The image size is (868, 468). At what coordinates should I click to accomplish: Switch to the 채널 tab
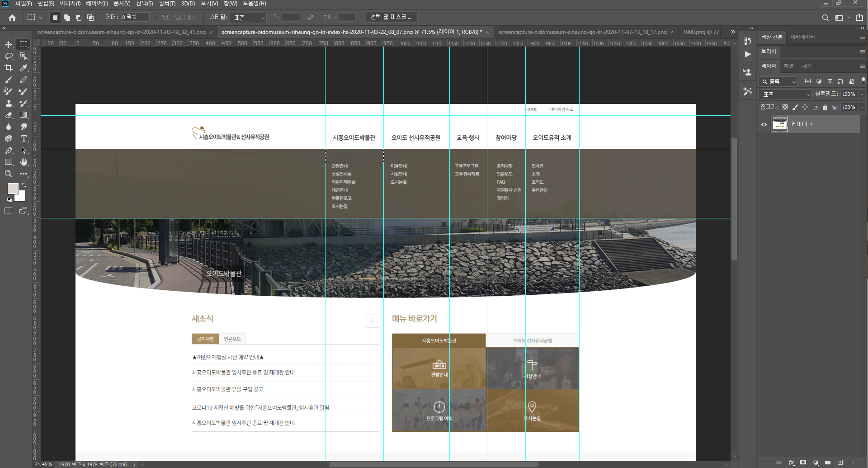(x=789, y=66)
